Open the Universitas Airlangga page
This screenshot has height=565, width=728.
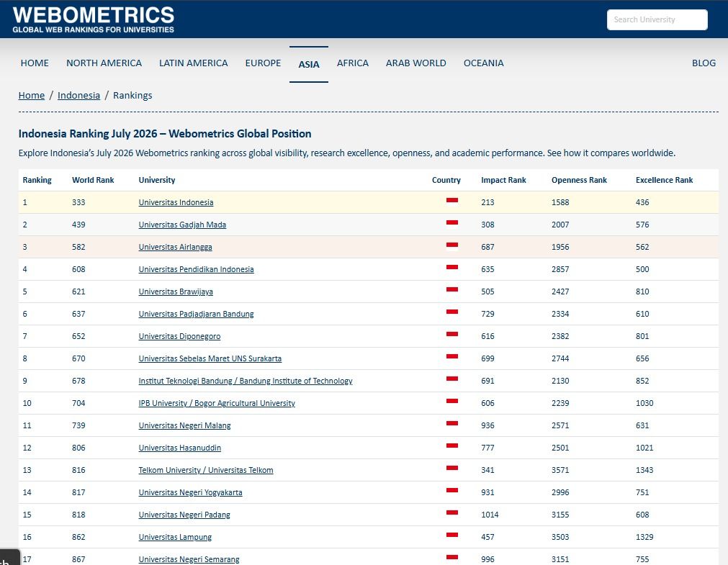(176, 247)
